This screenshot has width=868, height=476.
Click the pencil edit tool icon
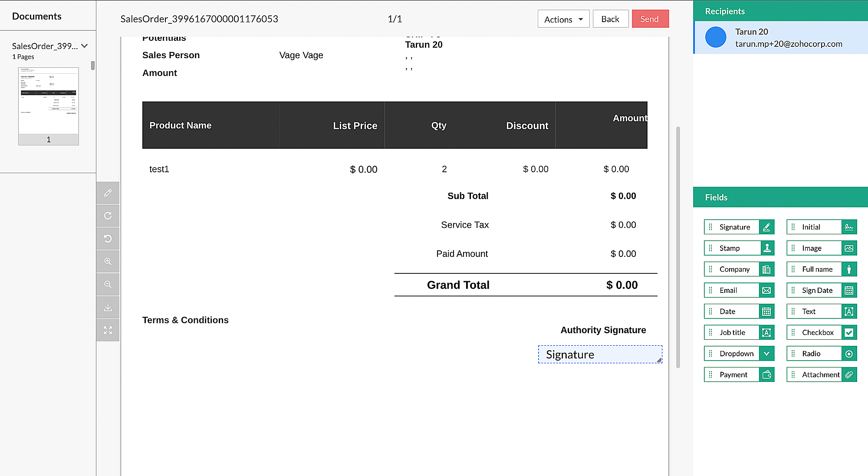click(x=108, y=193)
